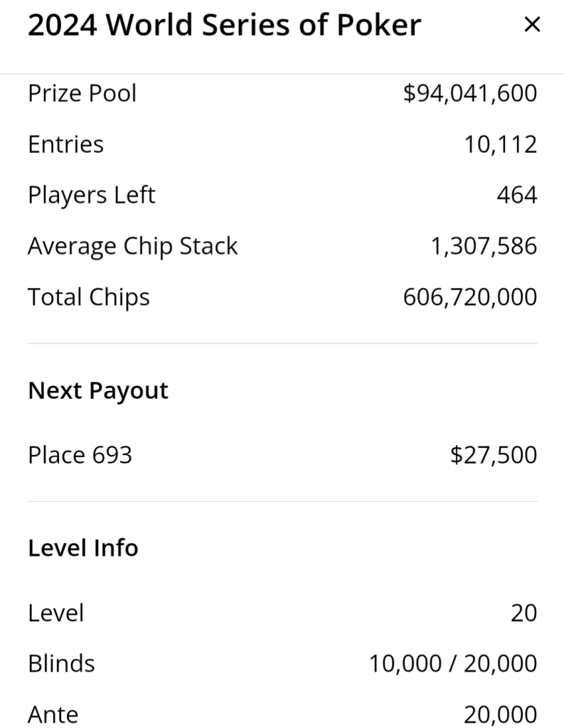Select the Total Chips label
Screen dimensions: 564x728
[x=88, y=296]
